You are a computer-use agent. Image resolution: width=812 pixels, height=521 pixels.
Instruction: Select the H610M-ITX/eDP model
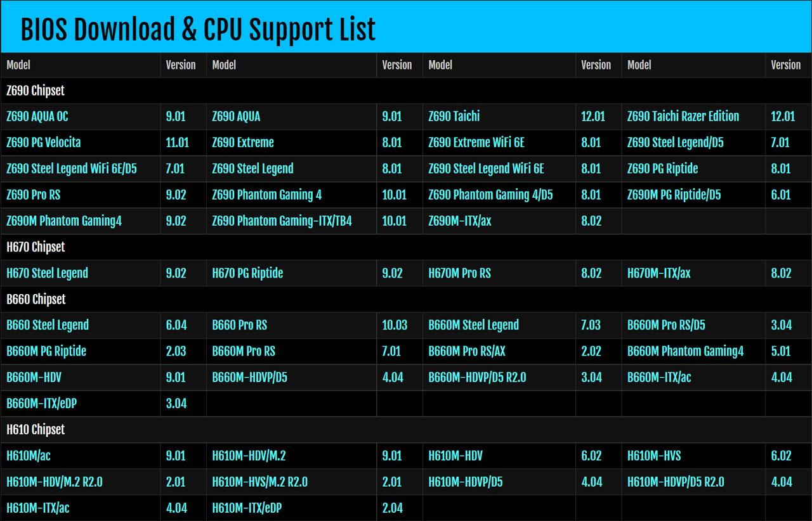pyautogui.click(x=247, y=508)
